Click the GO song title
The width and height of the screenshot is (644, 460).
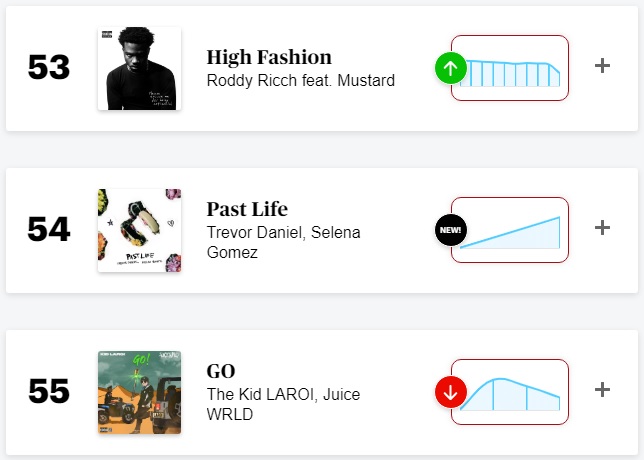(x=220, y=371)
